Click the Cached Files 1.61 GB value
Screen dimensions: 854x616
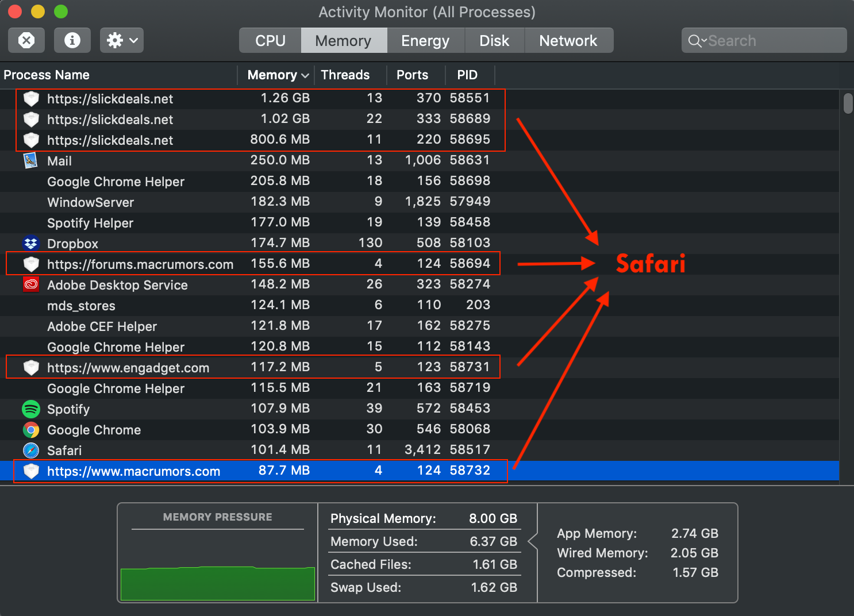(495, 564)
